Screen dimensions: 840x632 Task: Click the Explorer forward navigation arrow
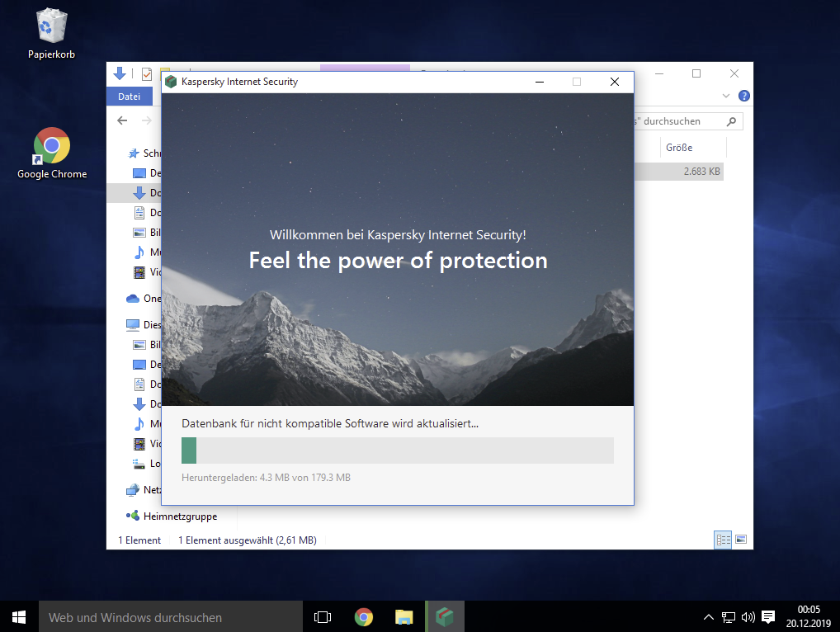[146, 120]
